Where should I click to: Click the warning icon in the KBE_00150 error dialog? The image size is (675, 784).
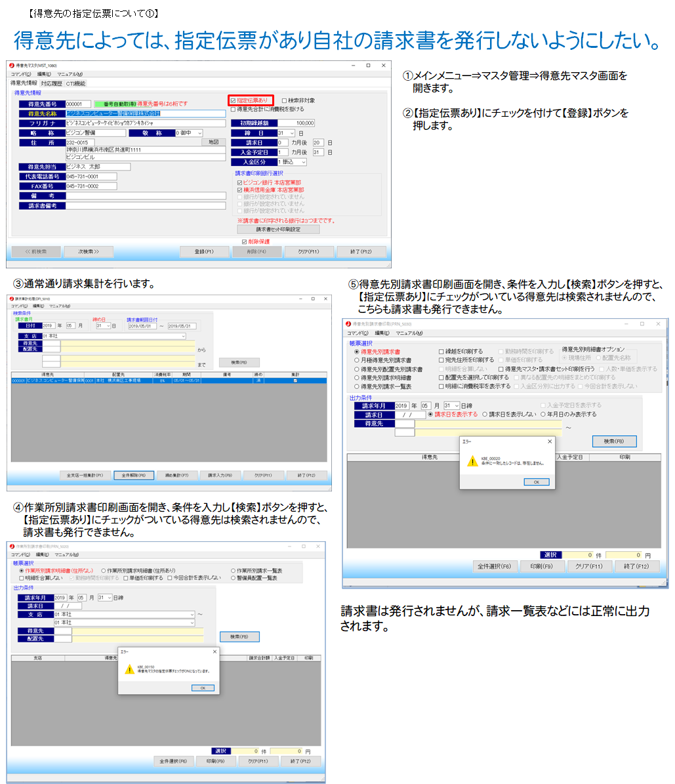(129, 669)
